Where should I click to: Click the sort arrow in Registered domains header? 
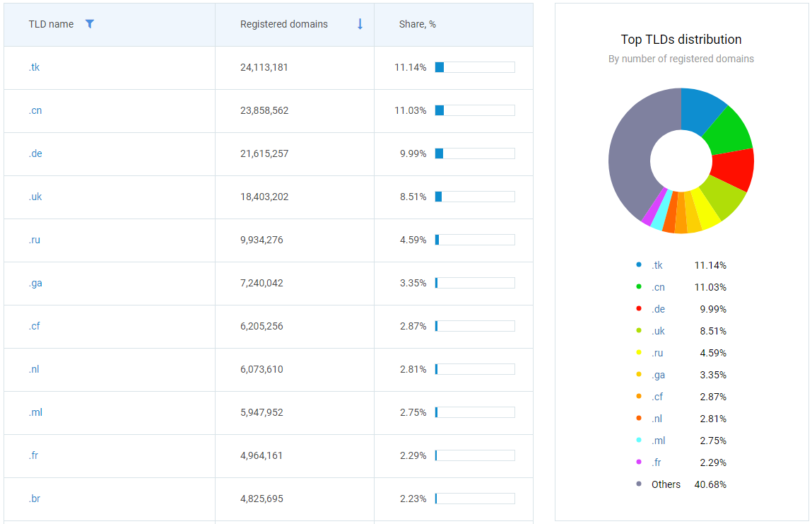(x=360, y=24)
